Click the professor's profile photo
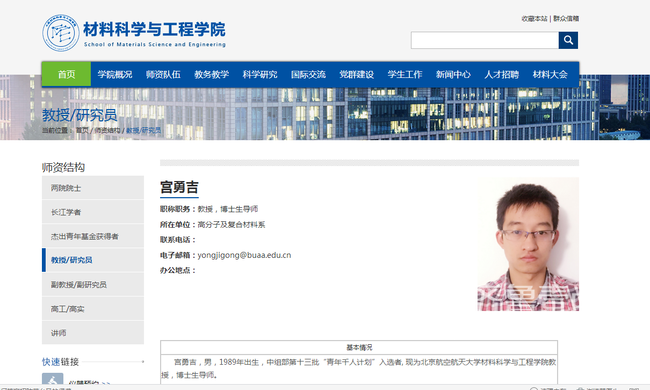650x390 pixels. (x=528, y=244)
